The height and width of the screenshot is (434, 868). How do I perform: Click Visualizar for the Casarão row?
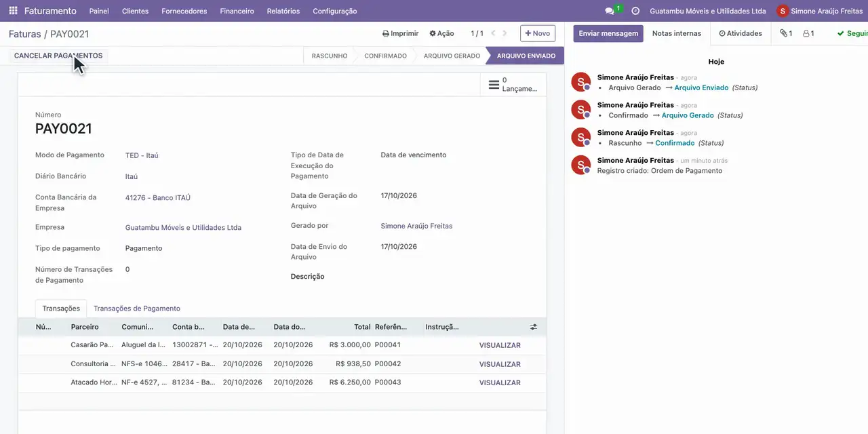coord(500,345)
